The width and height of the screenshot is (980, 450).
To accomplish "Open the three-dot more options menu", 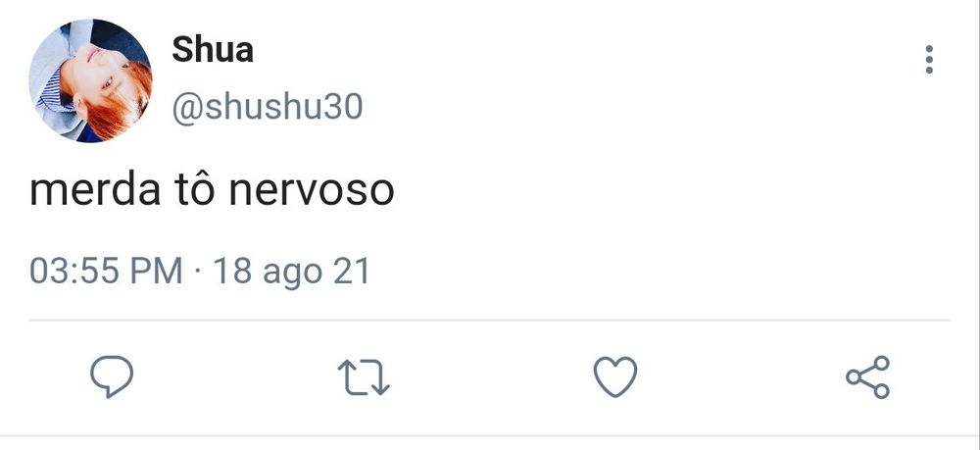I will pyautogui.click(x=929, y=60).
